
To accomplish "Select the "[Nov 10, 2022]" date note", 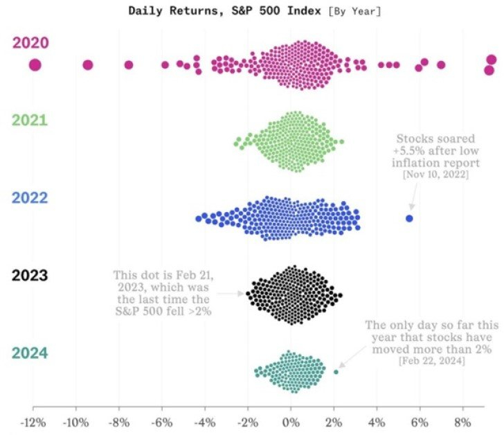I will 435,176.
